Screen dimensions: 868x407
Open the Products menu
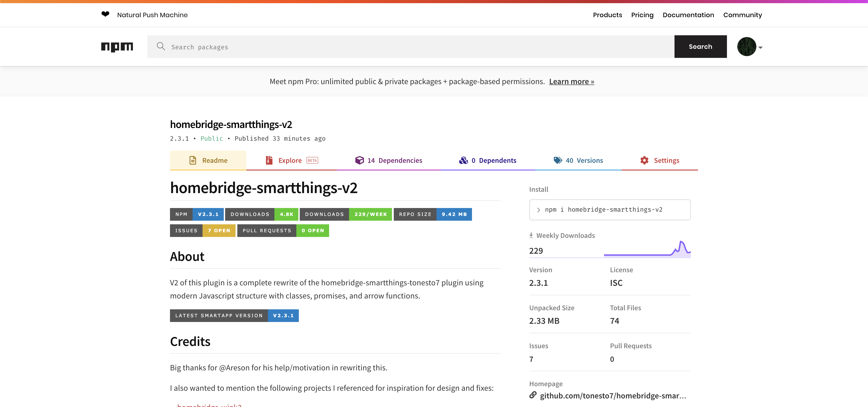607,15
